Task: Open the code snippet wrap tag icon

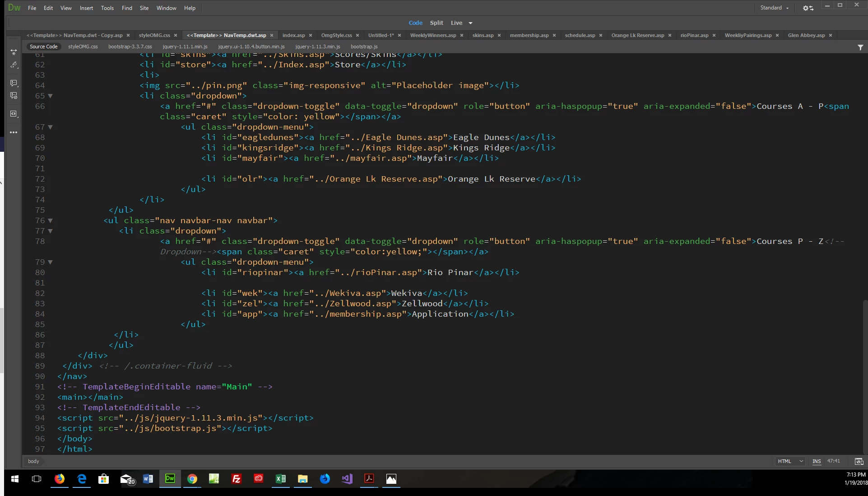Action: click(14, 114)
